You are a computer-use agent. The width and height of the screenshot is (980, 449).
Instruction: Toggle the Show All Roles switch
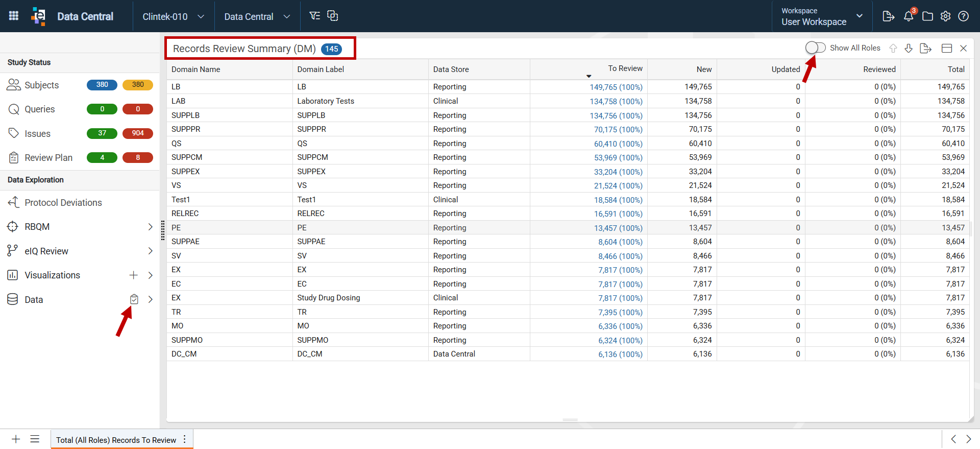[x=815, y=48]
